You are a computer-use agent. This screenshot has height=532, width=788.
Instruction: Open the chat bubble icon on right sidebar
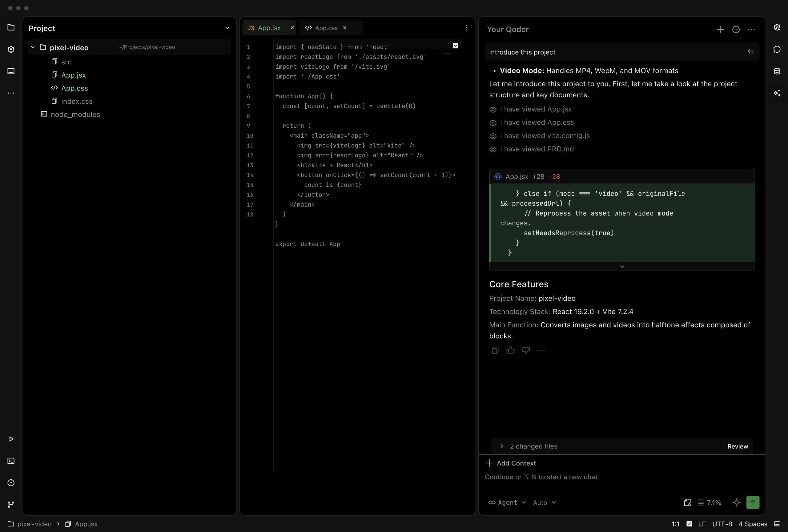pyautogui.click(x=777, y=50)
